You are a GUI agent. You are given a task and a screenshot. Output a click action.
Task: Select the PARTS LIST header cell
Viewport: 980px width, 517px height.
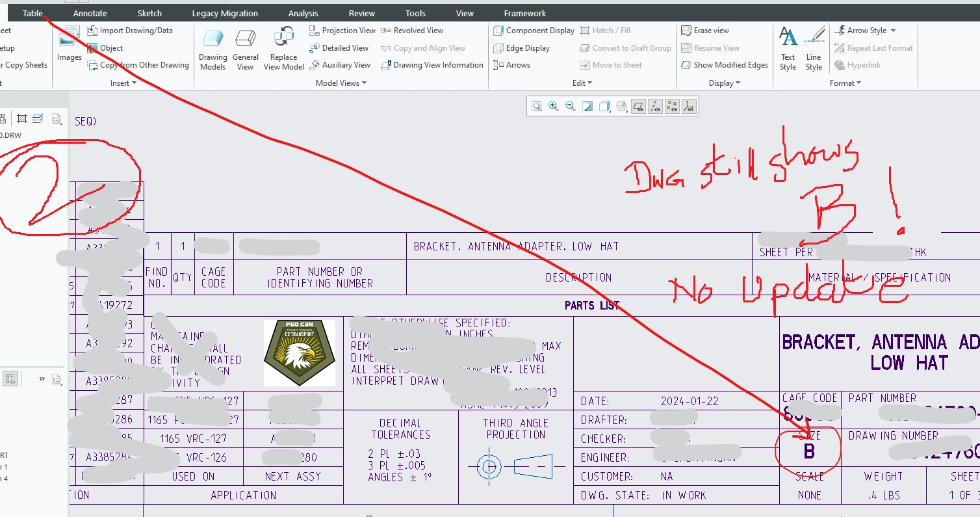pyautogui.click(x=592, y=306)
